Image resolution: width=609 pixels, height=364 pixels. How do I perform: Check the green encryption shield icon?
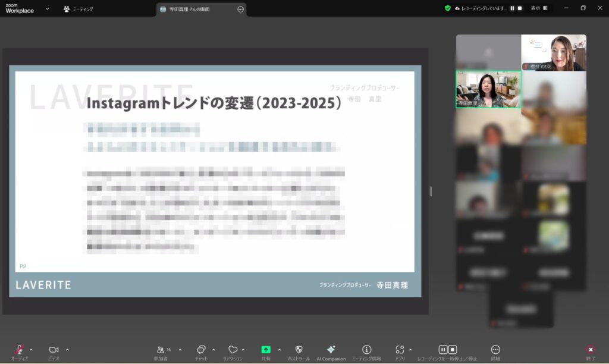[447, 8]
